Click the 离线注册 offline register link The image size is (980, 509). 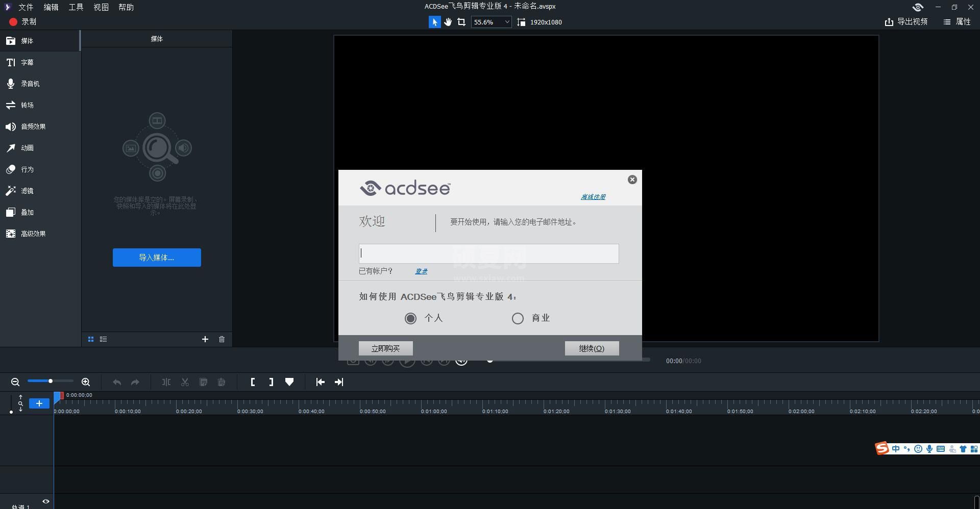pyautogui.click(x=593, y=197)
